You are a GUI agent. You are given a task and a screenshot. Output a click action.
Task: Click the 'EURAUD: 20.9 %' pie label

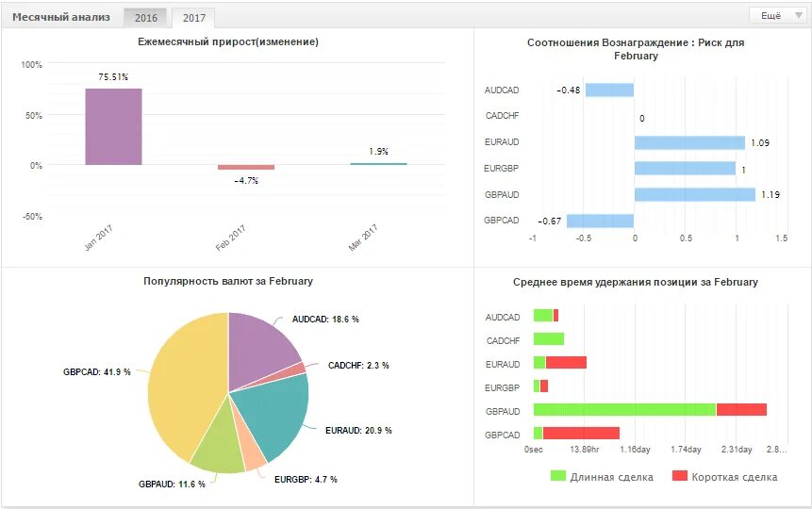358,431
